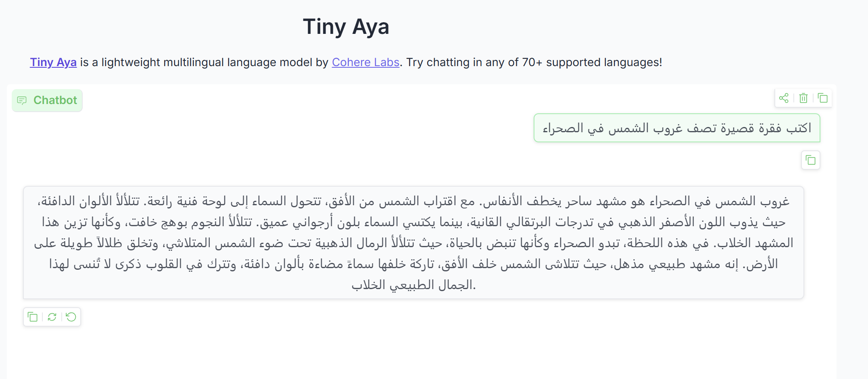Click the first line of the Arabic response
Image resolution: width=868 pixels, height=379 pixels.
click(413, 201)
